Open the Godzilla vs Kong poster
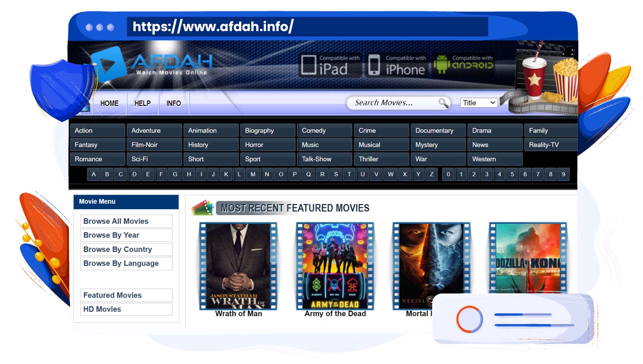The image size is (643, 364). (528, 258)
